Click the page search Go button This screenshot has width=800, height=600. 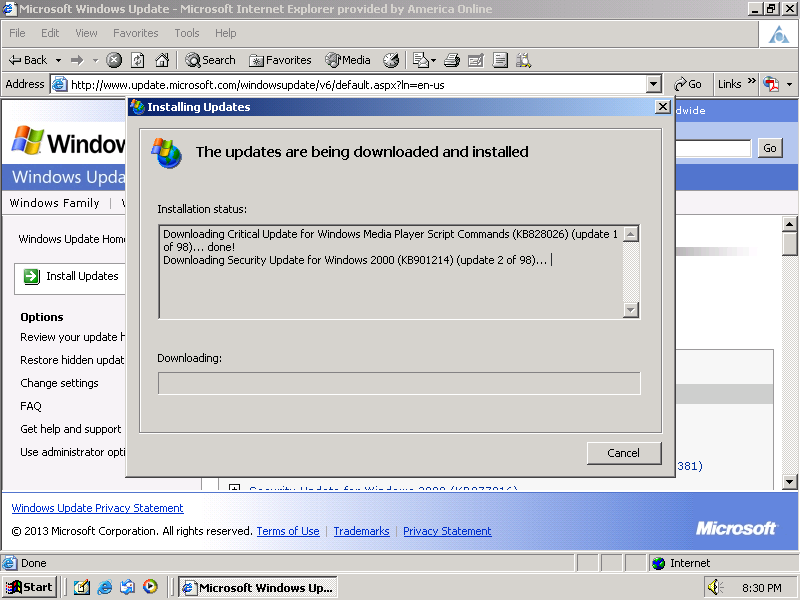click(x=770, y=148)
